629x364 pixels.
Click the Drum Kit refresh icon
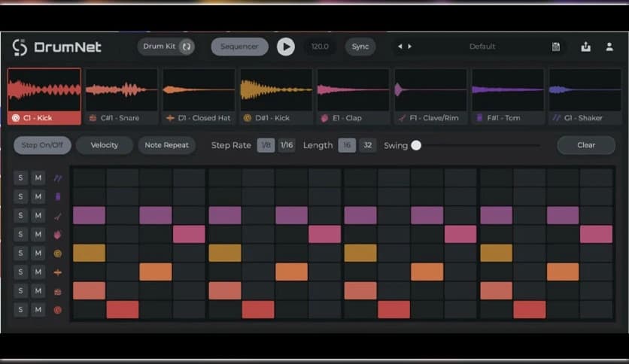click(x=186, y=47)
